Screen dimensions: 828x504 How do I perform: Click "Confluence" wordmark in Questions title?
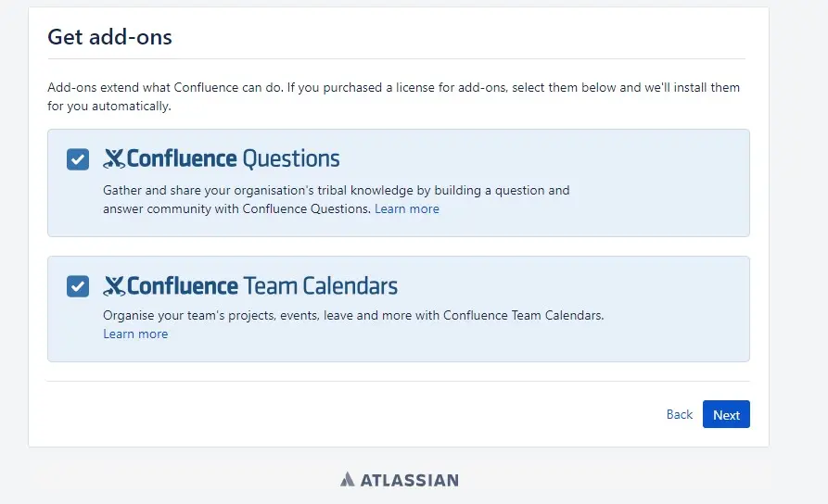182,158
